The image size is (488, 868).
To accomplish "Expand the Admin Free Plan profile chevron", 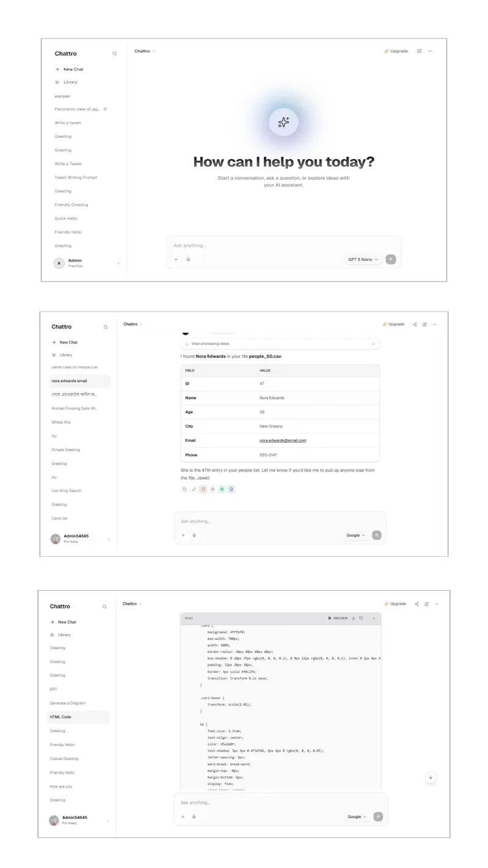I will pyautogui.click(x=118, y=263).
